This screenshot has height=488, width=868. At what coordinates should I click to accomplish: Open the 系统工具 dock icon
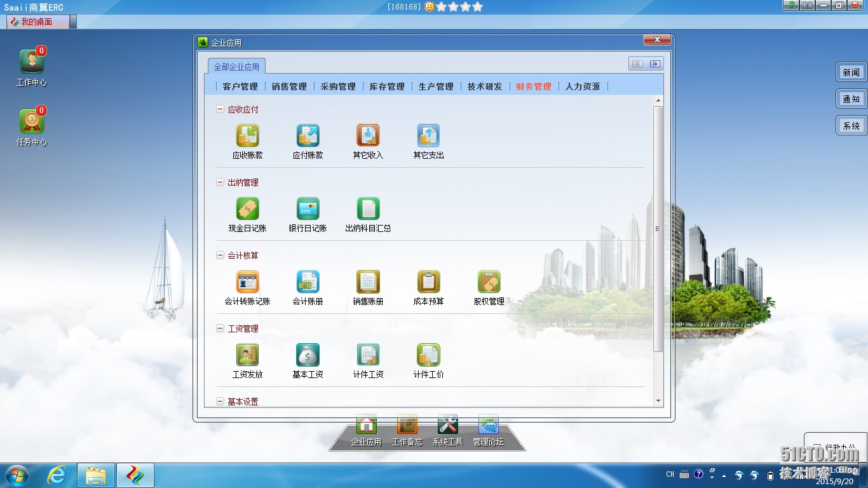pos(447,424)
